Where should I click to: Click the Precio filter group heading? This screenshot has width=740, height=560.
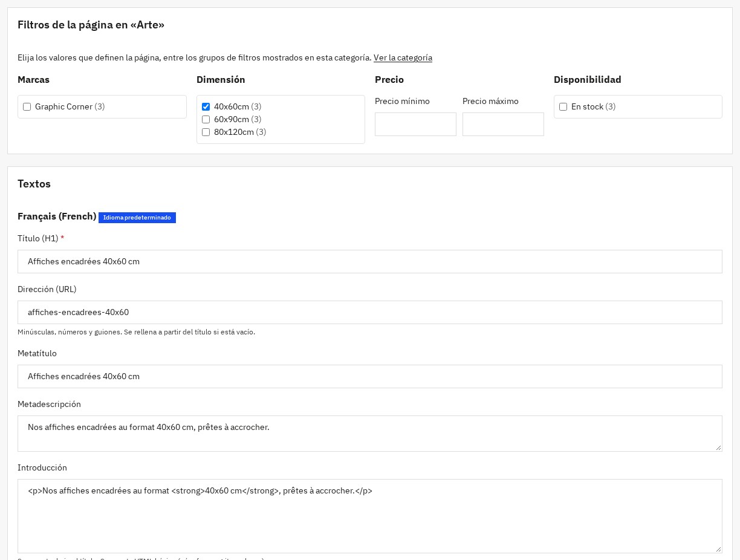pos(389,80)
